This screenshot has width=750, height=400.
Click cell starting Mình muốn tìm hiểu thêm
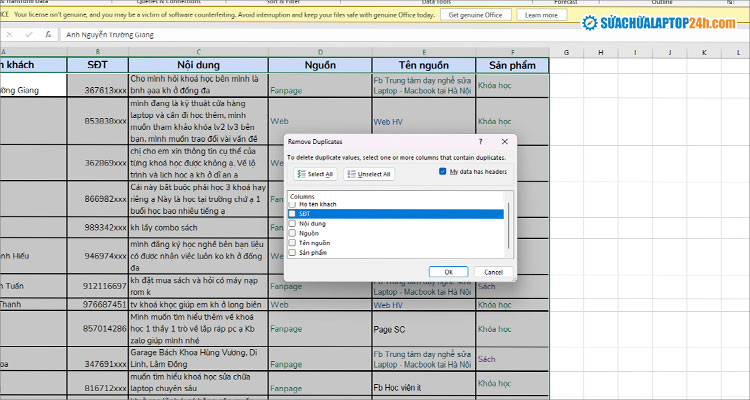[199, 329]
